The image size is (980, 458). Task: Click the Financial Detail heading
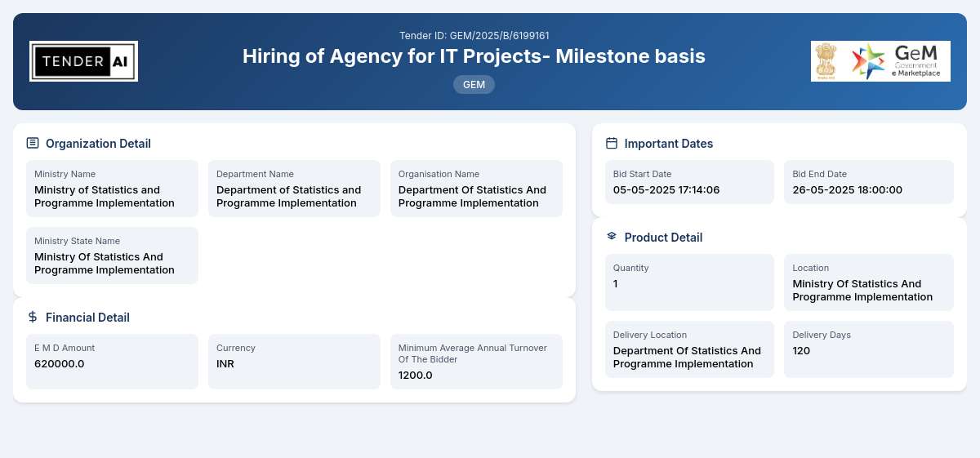tap(87, 318)
